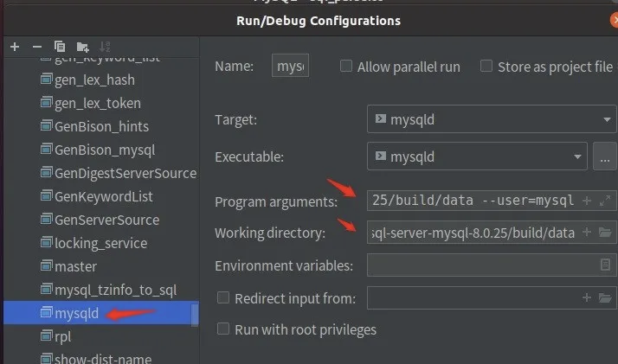Click the Name text field
618x364 pixels.
coord(290,67)
